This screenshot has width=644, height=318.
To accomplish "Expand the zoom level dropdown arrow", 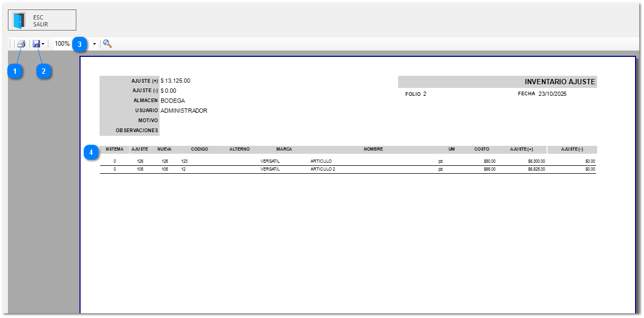I will (x=94, y=44).
